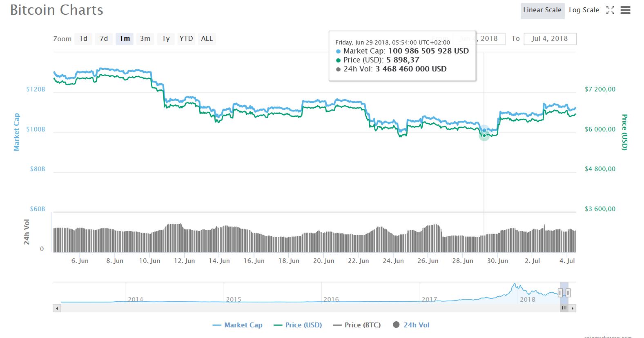Click the navigator scrollbar thumb

click(564, 308)
